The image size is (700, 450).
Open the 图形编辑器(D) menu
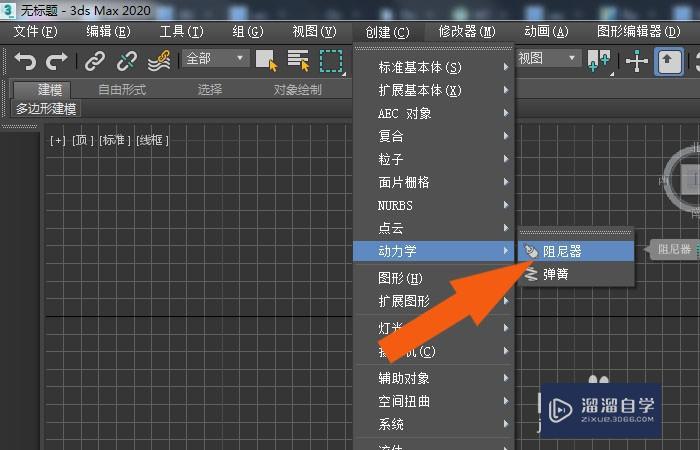click(x=638, y=32)
